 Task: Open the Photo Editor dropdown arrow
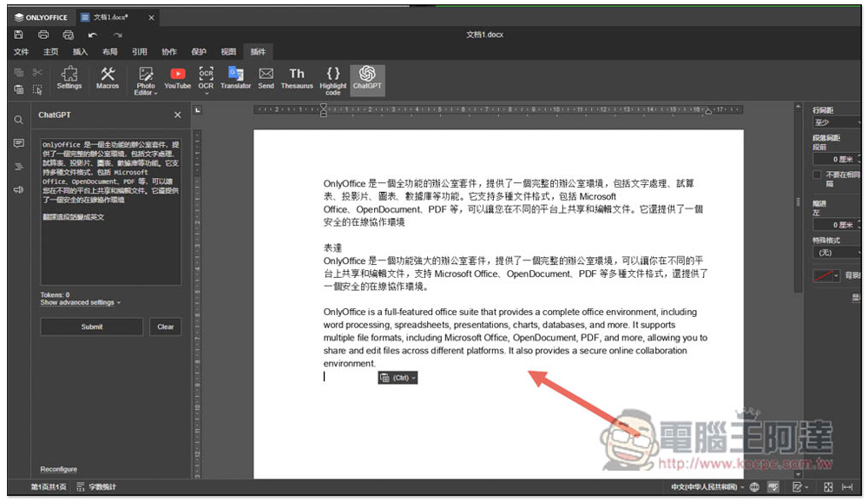tap(155, 94)
